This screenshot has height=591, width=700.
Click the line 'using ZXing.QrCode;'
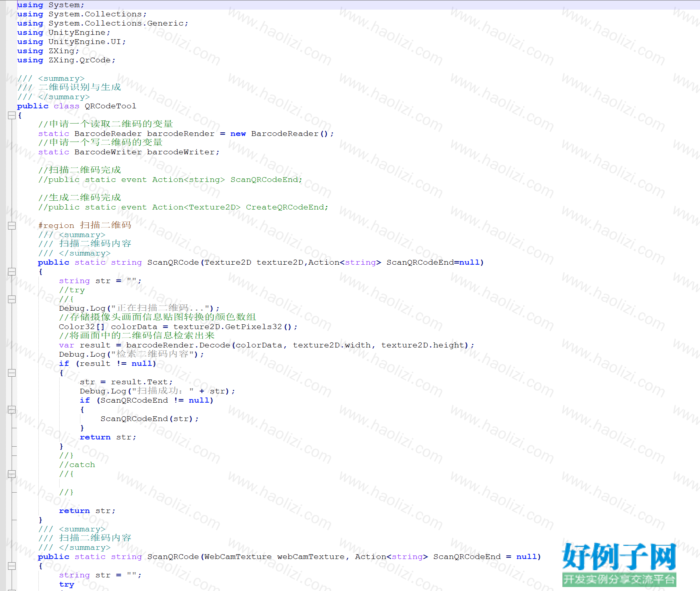[66, 60]
